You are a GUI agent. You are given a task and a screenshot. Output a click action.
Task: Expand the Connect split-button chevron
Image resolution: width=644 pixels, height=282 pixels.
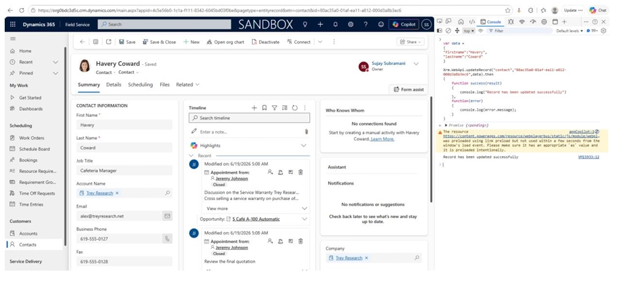pos(320,42)
